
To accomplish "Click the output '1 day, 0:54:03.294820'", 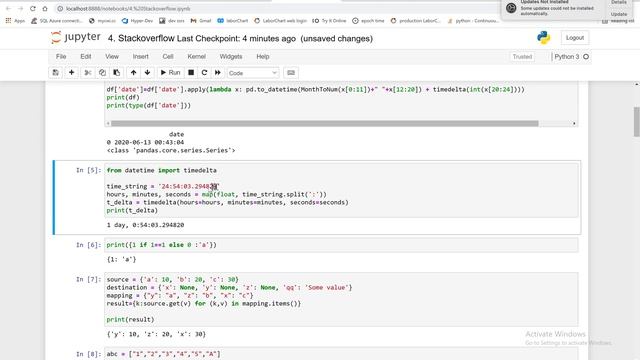I will (x=145, y=225).
